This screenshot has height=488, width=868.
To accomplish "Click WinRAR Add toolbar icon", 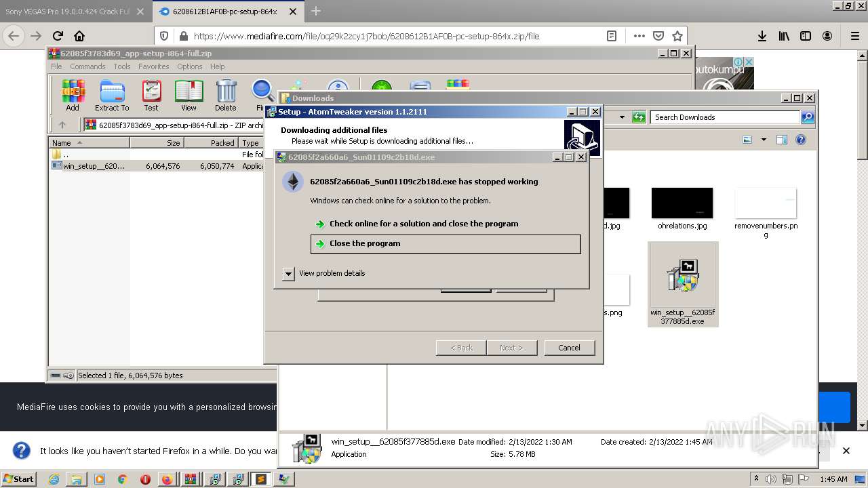I will (x=73, y=96).
